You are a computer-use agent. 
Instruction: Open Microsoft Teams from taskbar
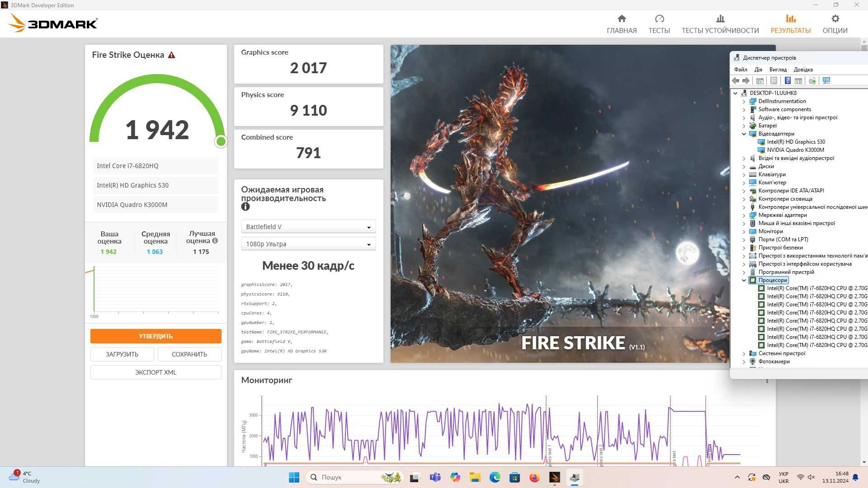[x=435, y=477]
